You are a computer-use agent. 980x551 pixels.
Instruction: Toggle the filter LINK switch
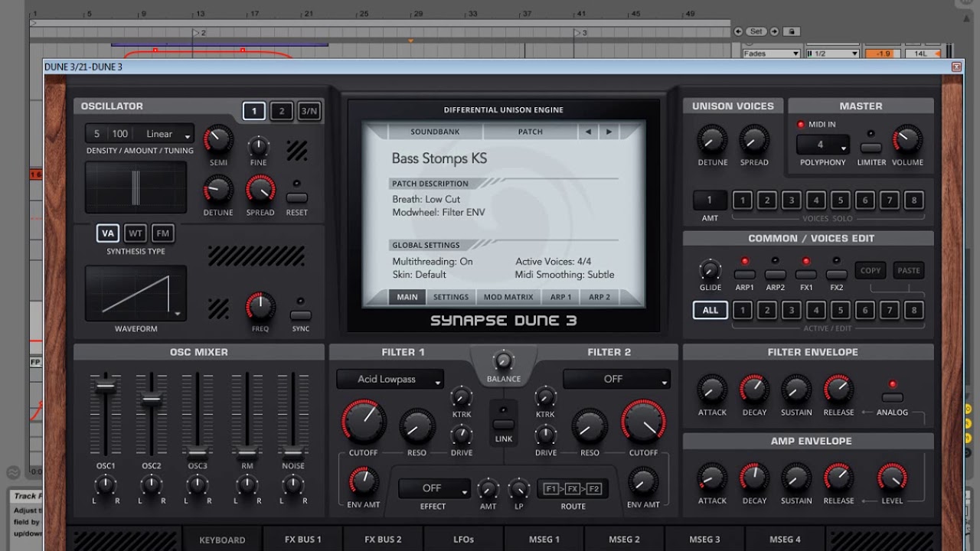point(503,424)
